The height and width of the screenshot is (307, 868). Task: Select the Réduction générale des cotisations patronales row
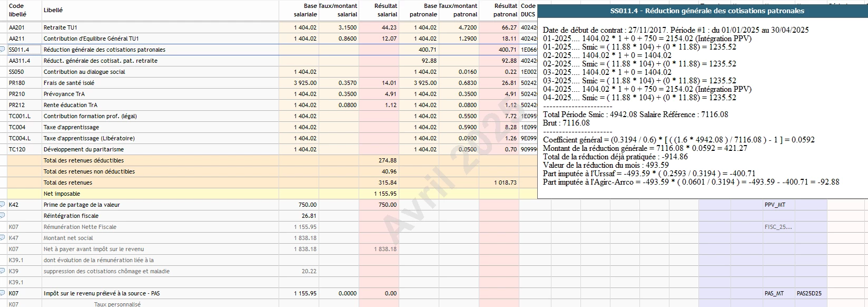(104, 50)
